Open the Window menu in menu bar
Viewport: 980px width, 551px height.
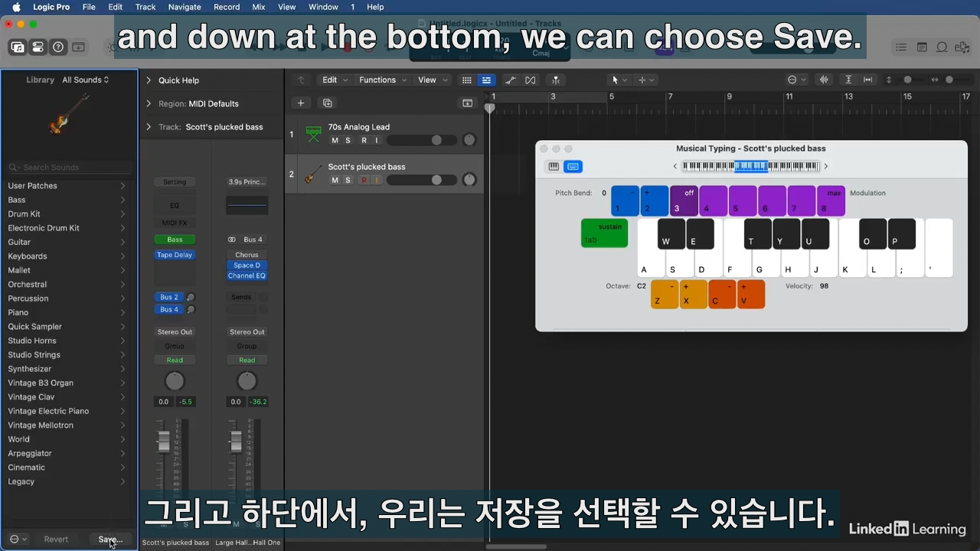(x=323, y=7)
